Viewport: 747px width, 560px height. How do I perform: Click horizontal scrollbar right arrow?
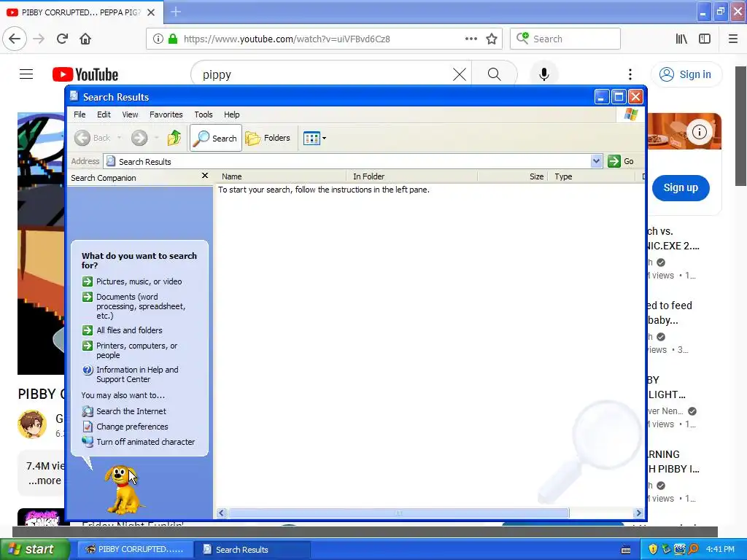point(638,513)
